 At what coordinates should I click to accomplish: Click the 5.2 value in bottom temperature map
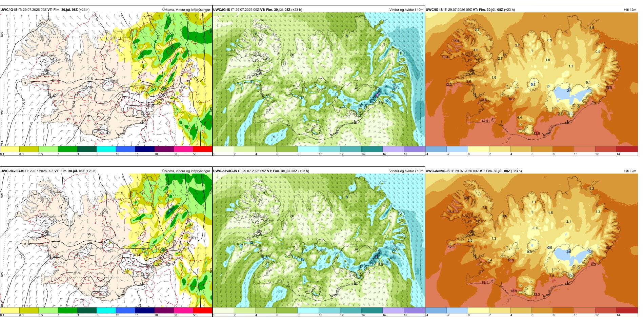point(592,188)
